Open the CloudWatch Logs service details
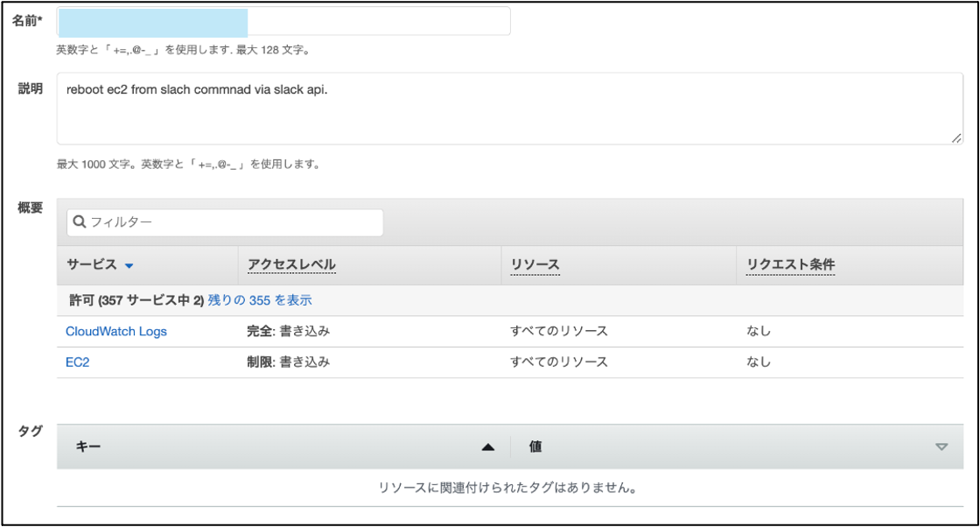This screenshot has height=527, width=980. [x=115, y=331]
